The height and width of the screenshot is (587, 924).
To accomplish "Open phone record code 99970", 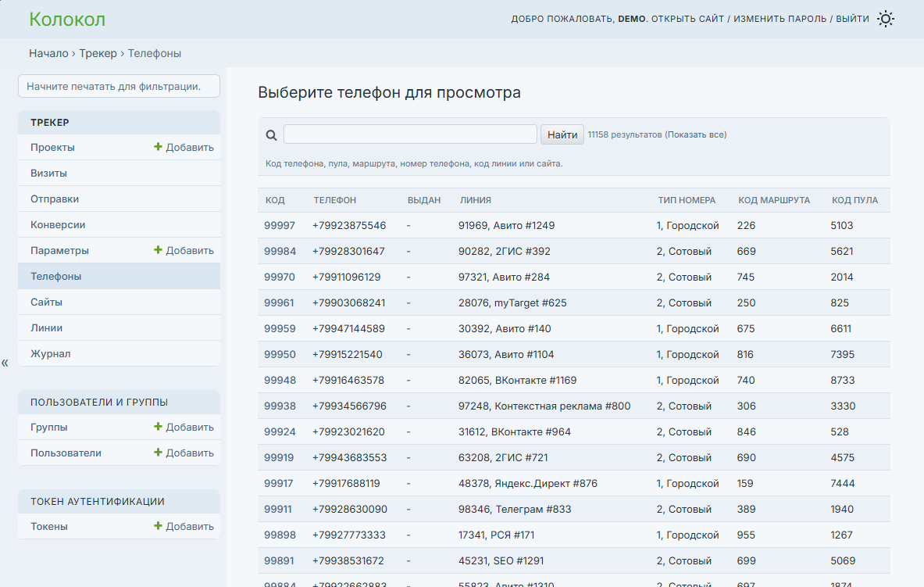I will [280, 277].
